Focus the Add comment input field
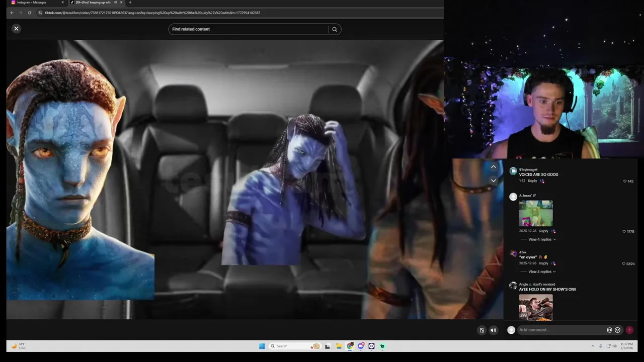644x362 pixels. 561,330
